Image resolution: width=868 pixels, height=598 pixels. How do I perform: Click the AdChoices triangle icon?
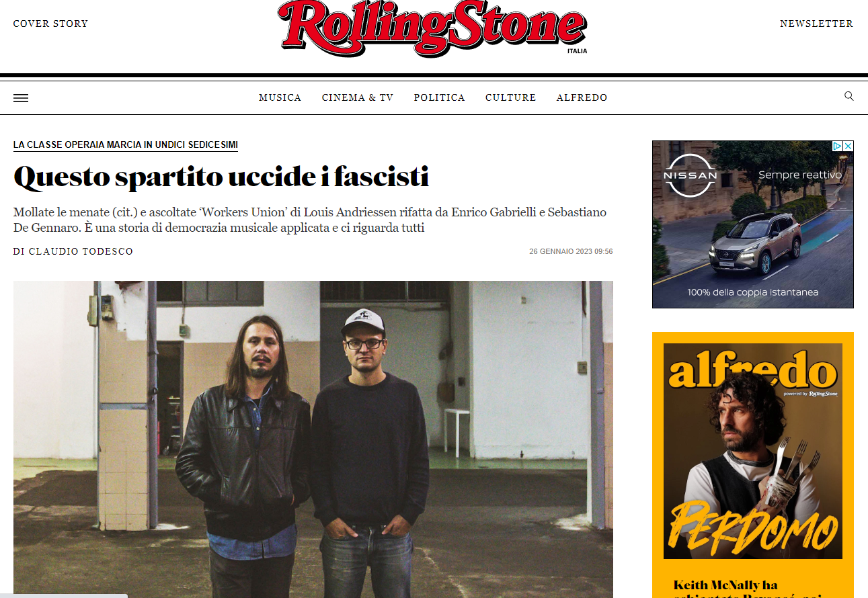[838, 146]
